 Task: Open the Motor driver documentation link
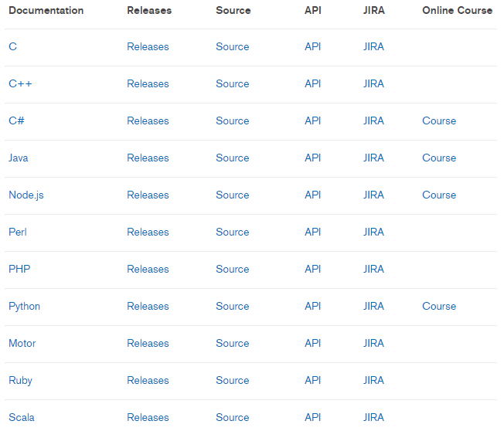22,343
